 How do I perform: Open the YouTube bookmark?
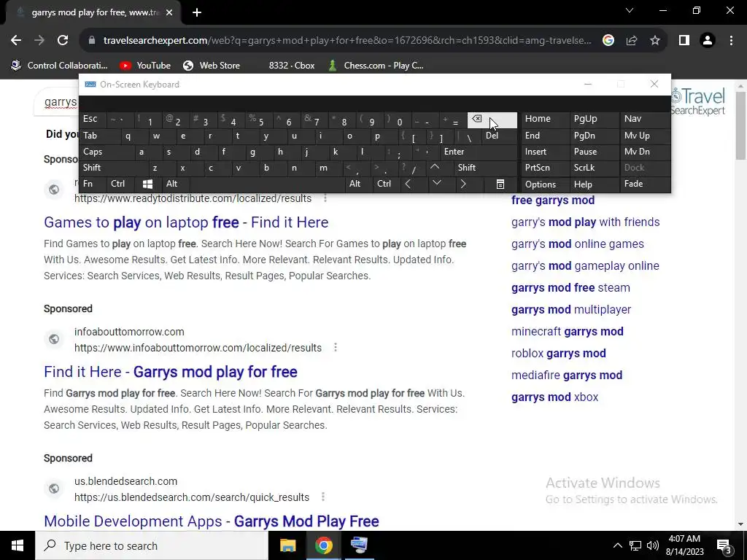(145, 65)
